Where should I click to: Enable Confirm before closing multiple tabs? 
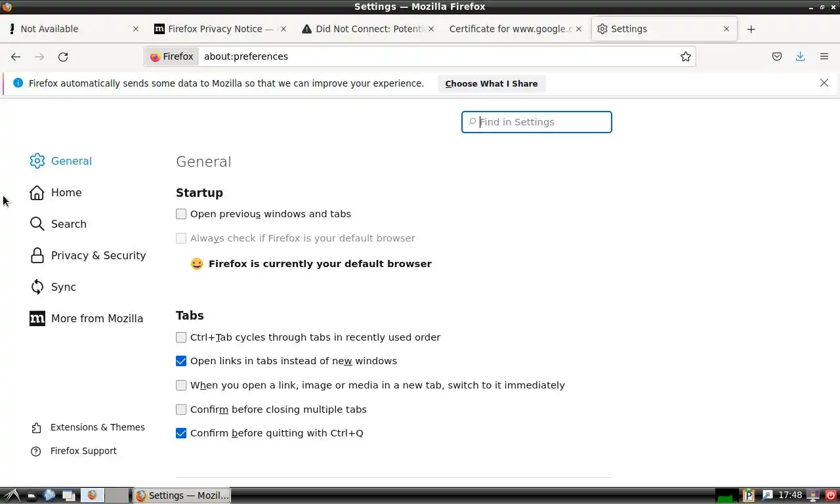tap(181, 409)
